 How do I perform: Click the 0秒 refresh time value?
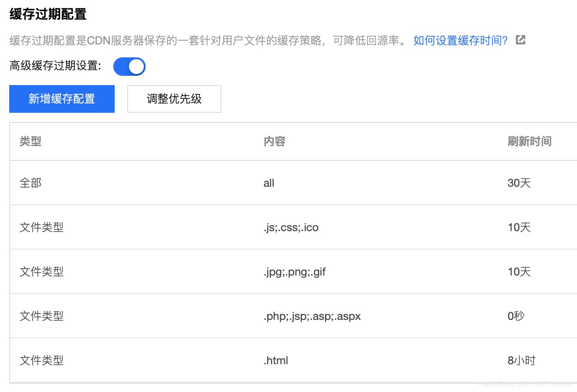(516, 316)
